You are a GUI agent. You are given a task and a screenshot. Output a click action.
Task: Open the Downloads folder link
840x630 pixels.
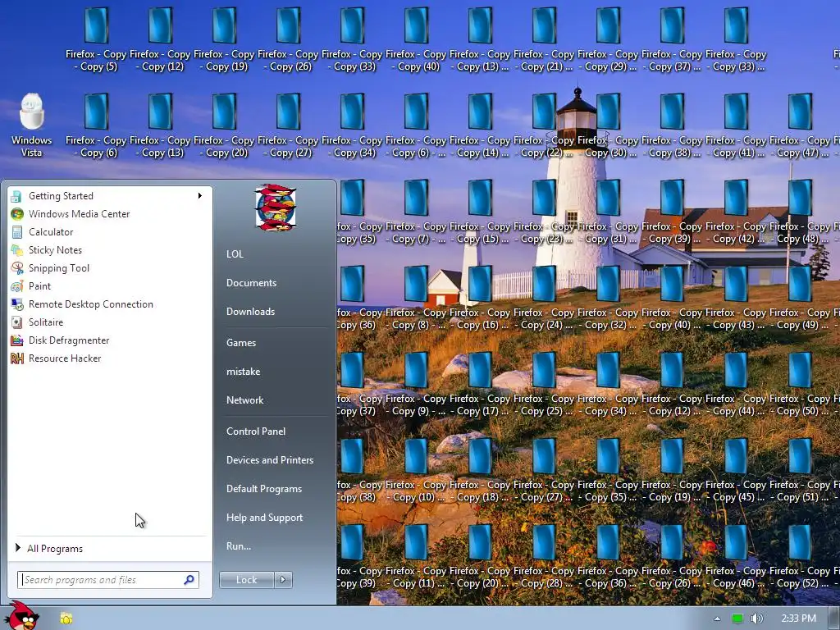(x=250, y=312)
